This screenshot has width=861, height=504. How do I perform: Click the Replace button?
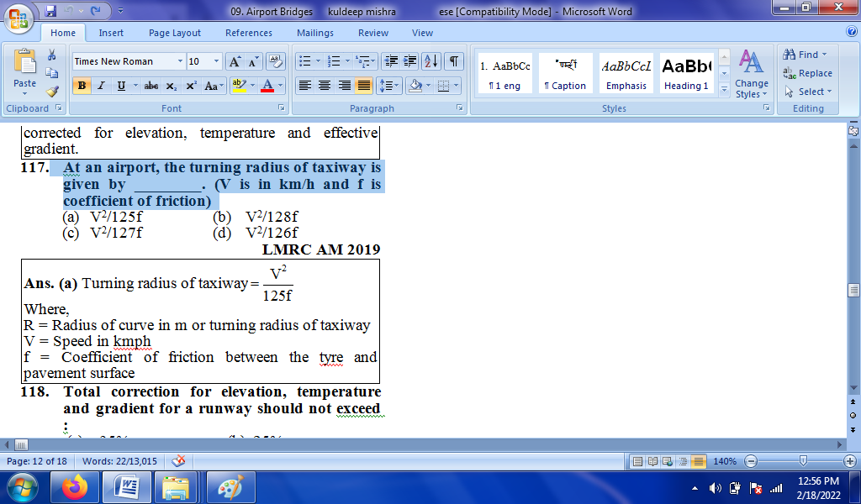[x=808, y=73]
